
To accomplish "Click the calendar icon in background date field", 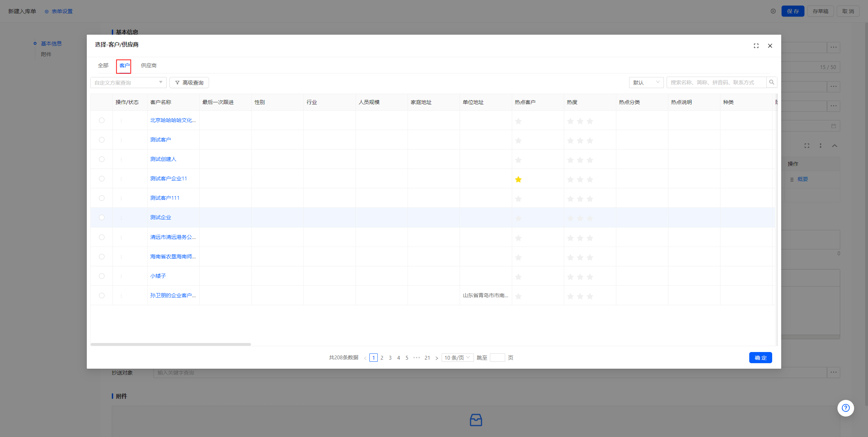I will (x=833, y=126).
